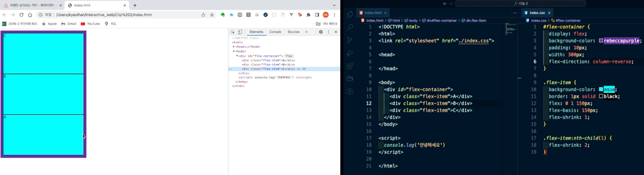Click the folder icon in VS Code sidebar
Viewport: 644px width, 175px height.
[350, 78]
